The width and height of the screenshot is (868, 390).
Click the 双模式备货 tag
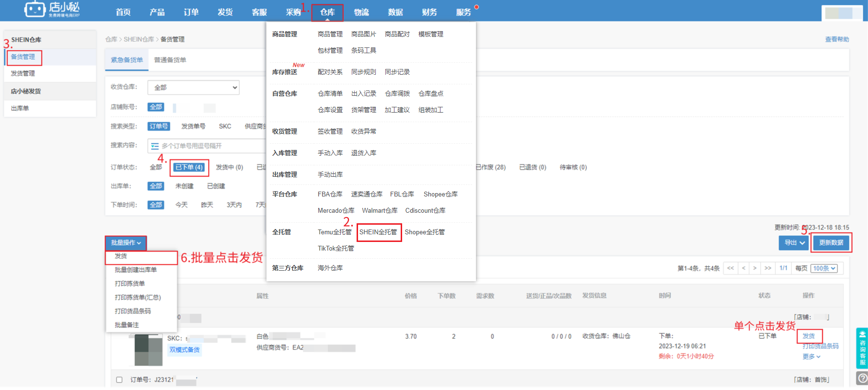pos(185,350)
